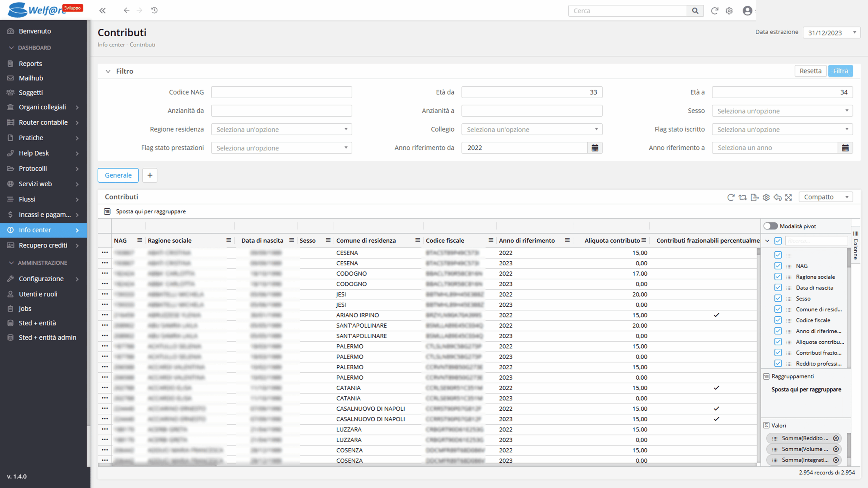The image size is (868, 488).
Task: Open calendar for Anno riferimento a
Action: [845, 148]
